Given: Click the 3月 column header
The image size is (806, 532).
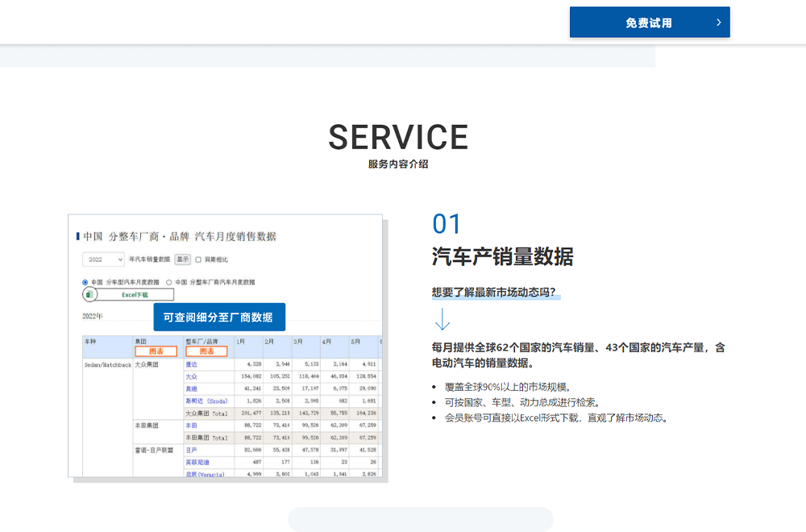Looking at the screenshot, I should 298,341.
